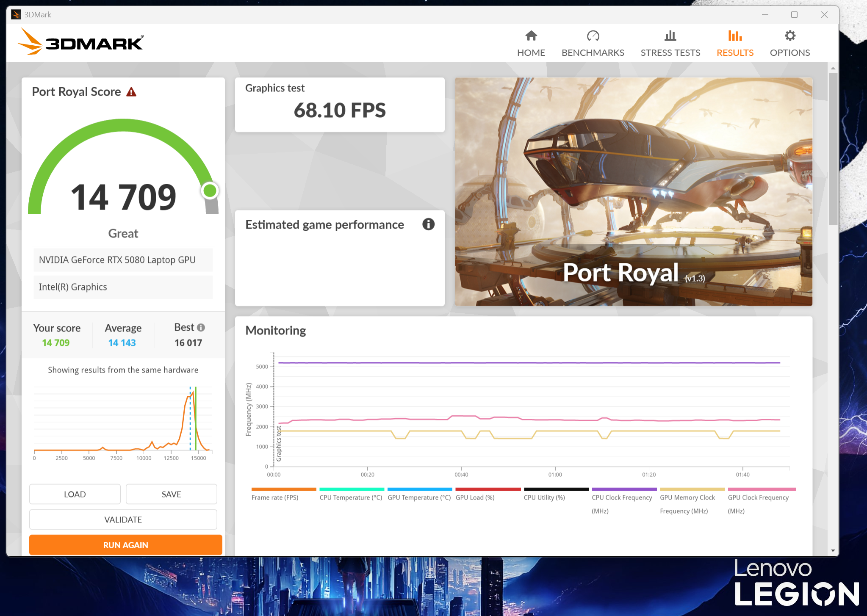
Task: Click the Your score value 14 709
Action: tap(55, 343)
